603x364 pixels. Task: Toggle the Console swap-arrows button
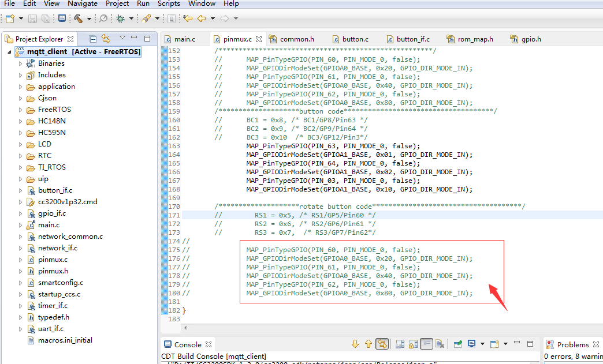point(382,344)
